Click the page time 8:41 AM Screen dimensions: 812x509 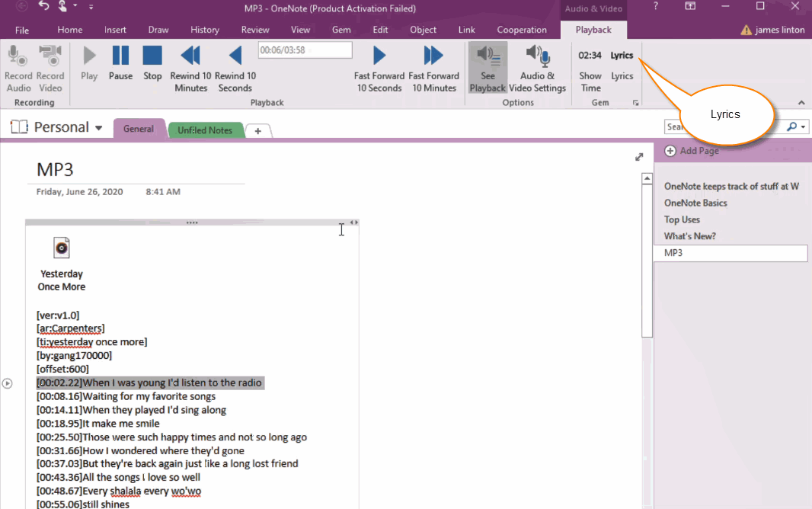[163, 191]
